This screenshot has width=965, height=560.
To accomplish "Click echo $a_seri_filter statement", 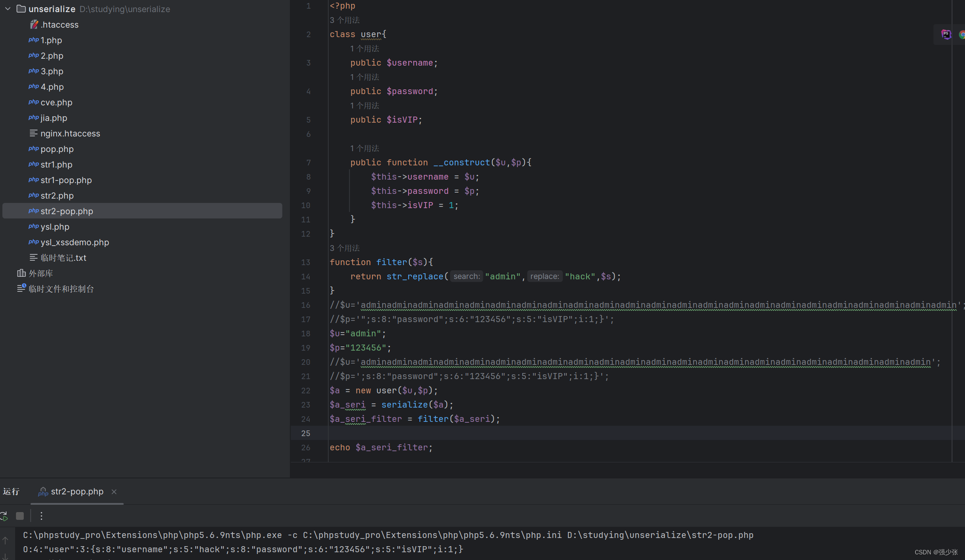I will [381, 447].
